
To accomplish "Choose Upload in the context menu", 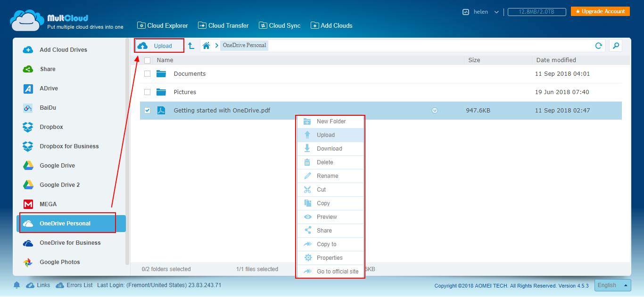I will tap(330, 135).
